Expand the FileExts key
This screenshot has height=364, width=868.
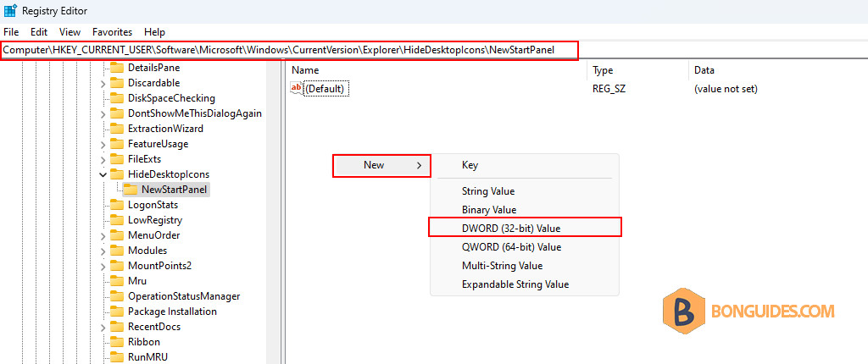103,159
